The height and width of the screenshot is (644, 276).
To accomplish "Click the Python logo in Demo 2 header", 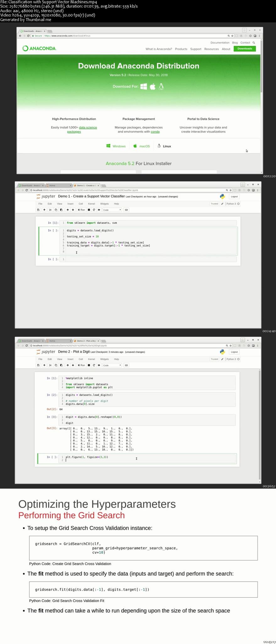I will [222, 352].
